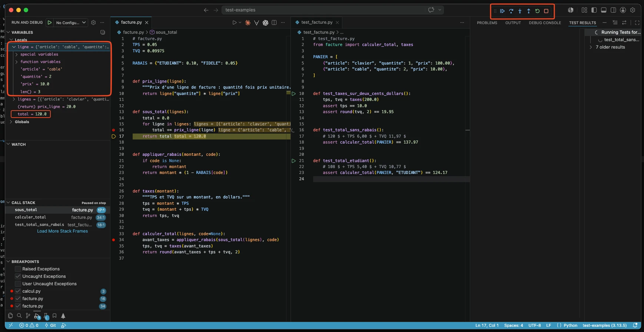Viewport: 644px width, 332px height.
Task: Click the OpenAI ChatGPT icon in editor toolbar
Action: [265, 23]
